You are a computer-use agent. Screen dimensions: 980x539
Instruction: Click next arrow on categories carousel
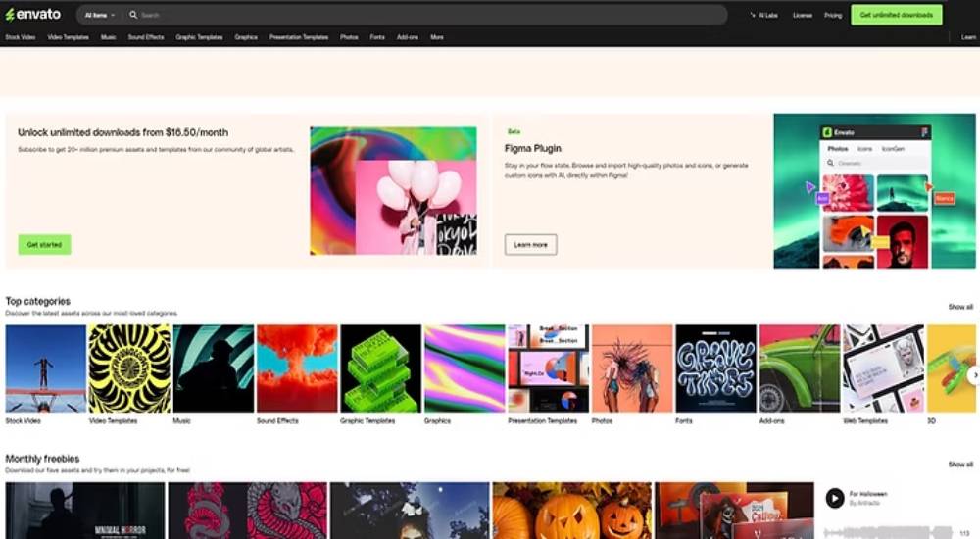point(974,375)
